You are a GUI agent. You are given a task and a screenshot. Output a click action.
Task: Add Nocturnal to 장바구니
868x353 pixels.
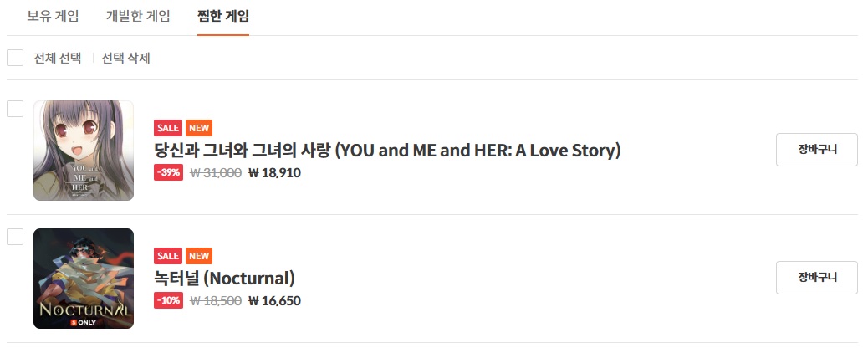coord(816,278)
